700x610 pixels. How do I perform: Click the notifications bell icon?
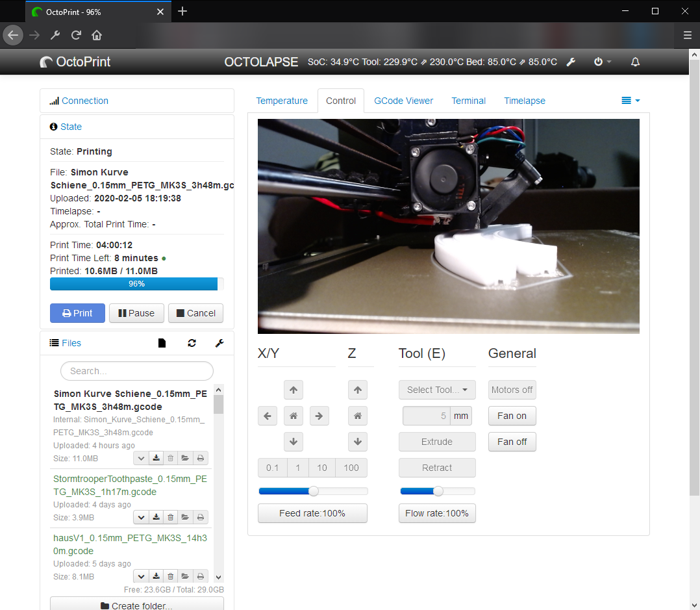click(635, 62)
